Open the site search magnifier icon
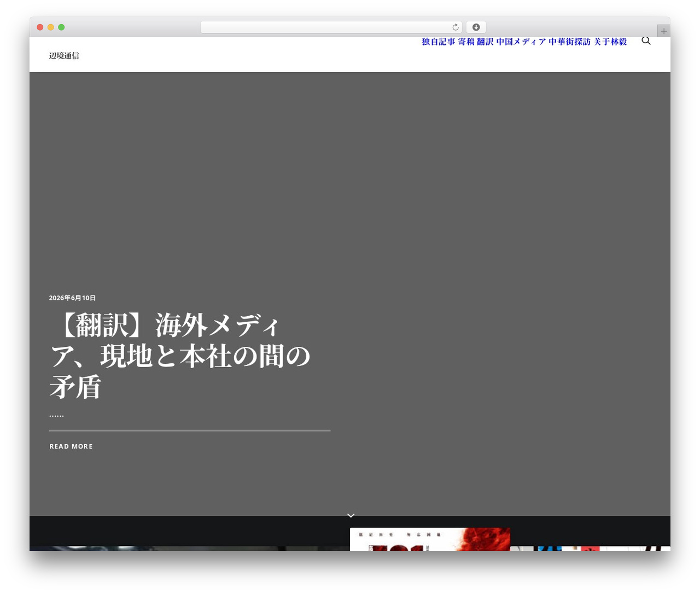 pyautogui.click(x=646, y=41)
